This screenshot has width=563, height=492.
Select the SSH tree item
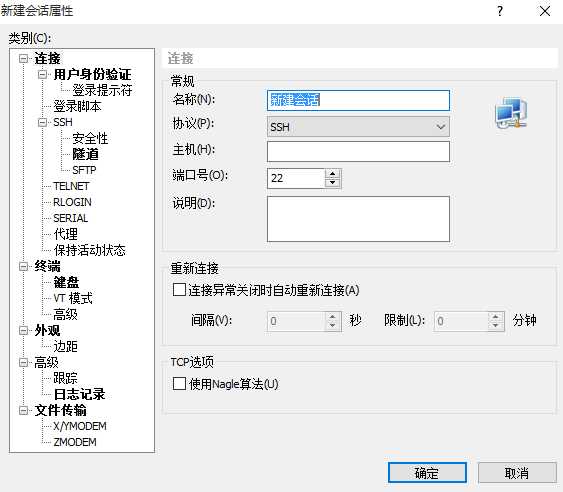click(63, 122)
